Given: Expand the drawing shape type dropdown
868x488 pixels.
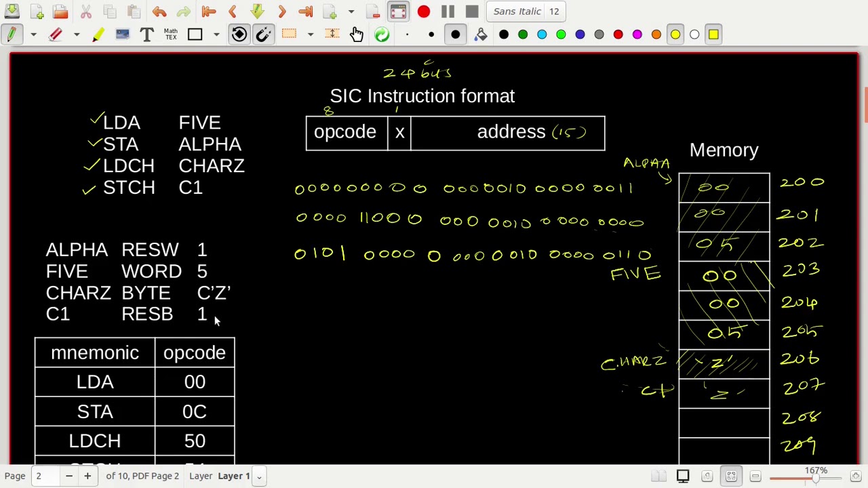Looking at the screenshot, I should coord(216,35).
